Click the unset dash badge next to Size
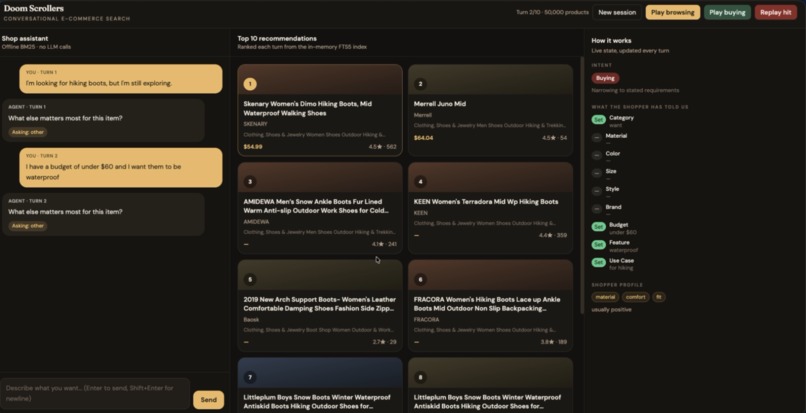Viewport: 806px width, 413px height. point(597,173)
